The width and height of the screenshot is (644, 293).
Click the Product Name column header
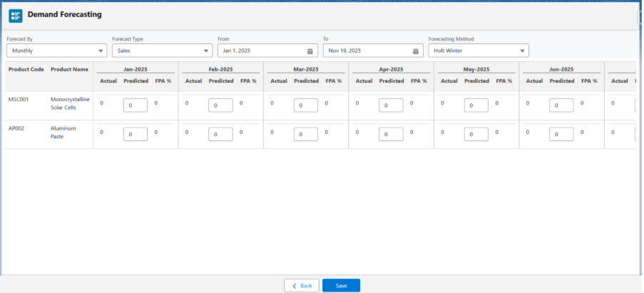click(x=70, y=69)
